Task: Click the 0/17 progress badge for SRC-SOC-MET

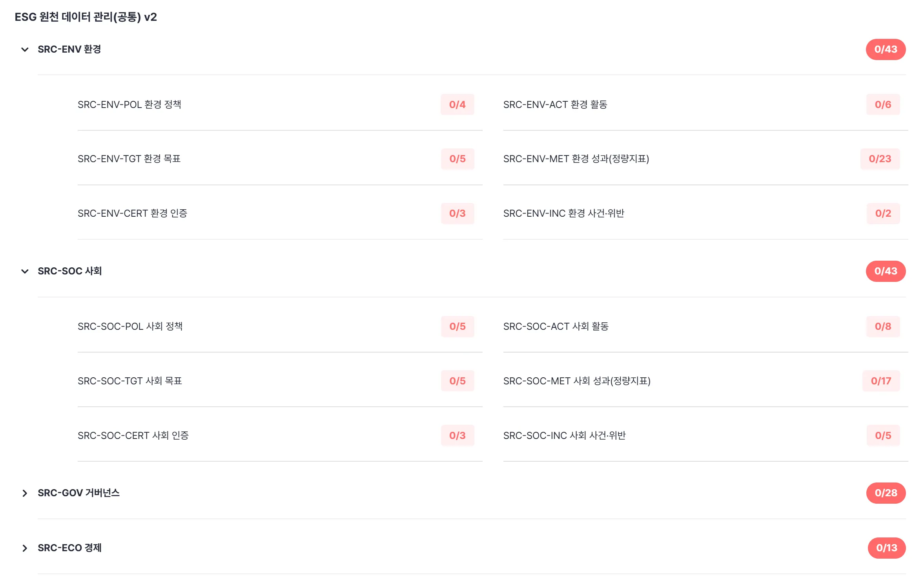Action: tap(880, 381)
